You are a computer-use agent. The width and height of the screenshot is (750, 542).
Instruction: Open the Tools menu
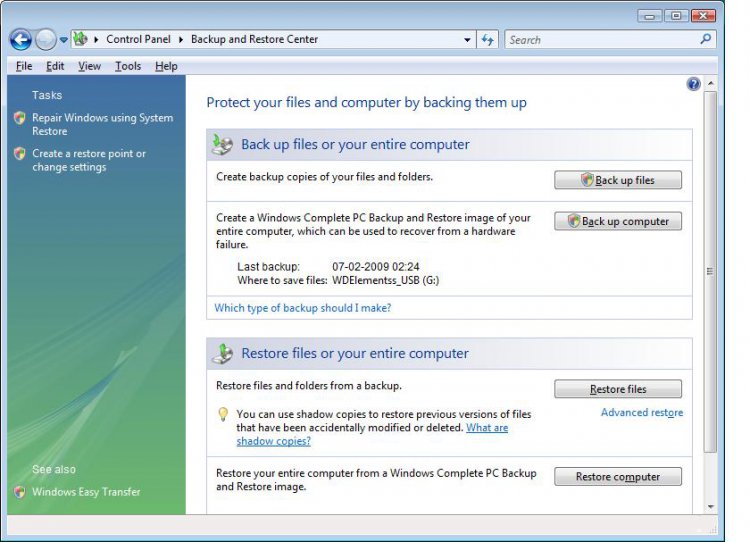coord(128,66)
